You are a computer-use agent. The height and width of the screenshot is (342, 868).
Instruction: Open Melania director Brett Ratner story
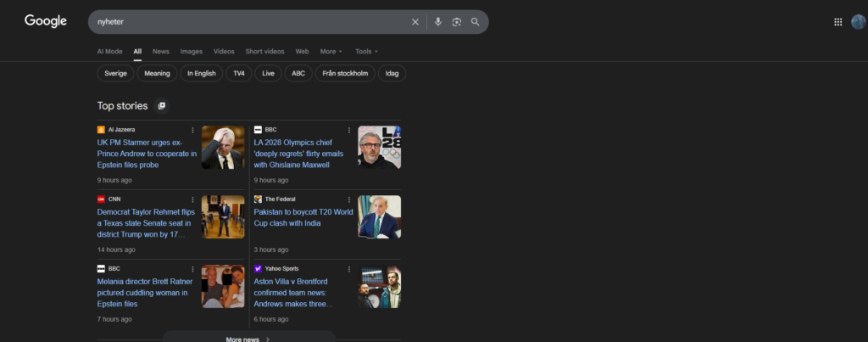click(145, 293)
